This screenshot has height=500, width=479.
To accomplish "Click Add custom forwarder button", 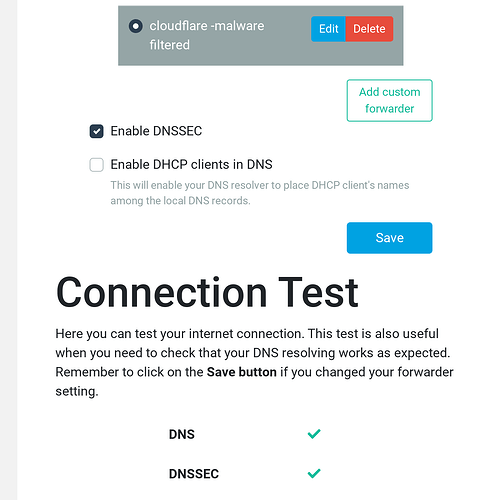I will [389, 100].
